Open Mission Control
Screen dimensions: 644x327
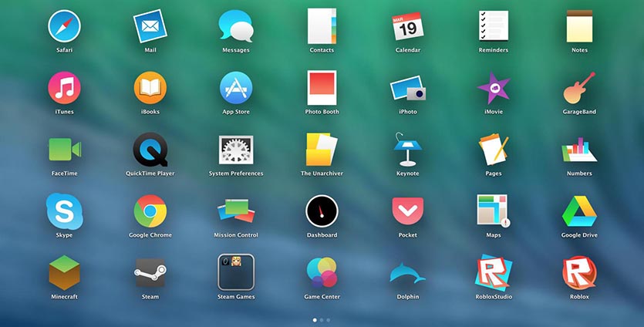point(236,211)
